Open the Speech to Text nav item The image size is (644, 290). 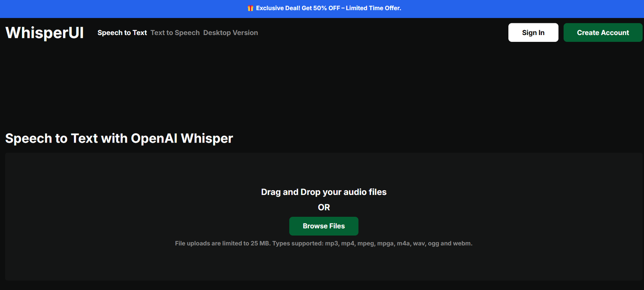tap(122, 33)
